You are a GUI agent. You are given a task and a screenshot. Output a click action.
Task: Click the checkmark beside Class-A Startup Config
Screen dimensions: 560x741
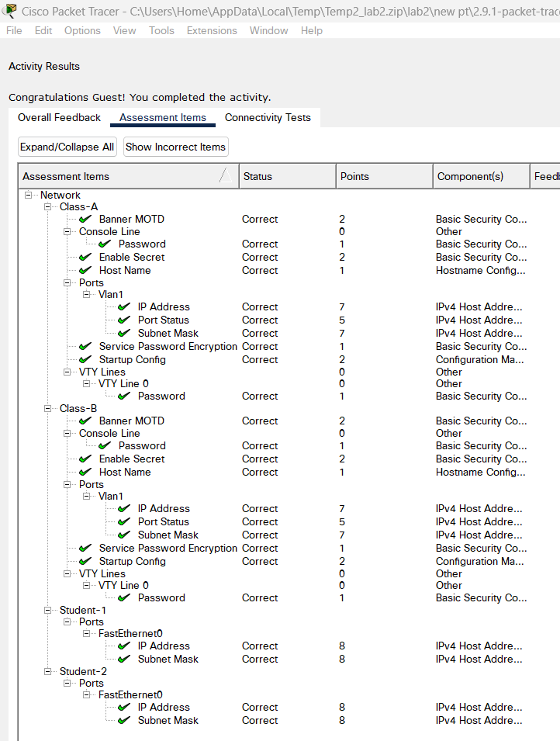pos(85,359)
